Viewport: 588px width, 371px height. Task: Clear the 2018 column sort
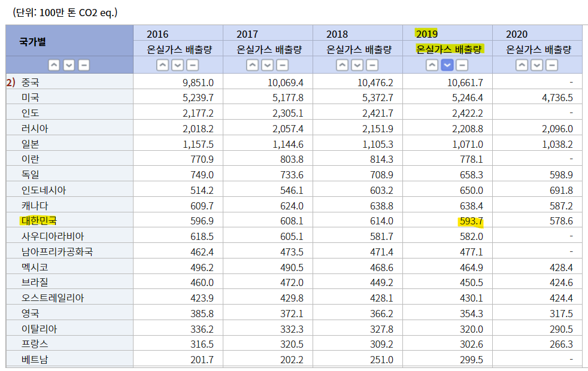click(x=372, y=65)
